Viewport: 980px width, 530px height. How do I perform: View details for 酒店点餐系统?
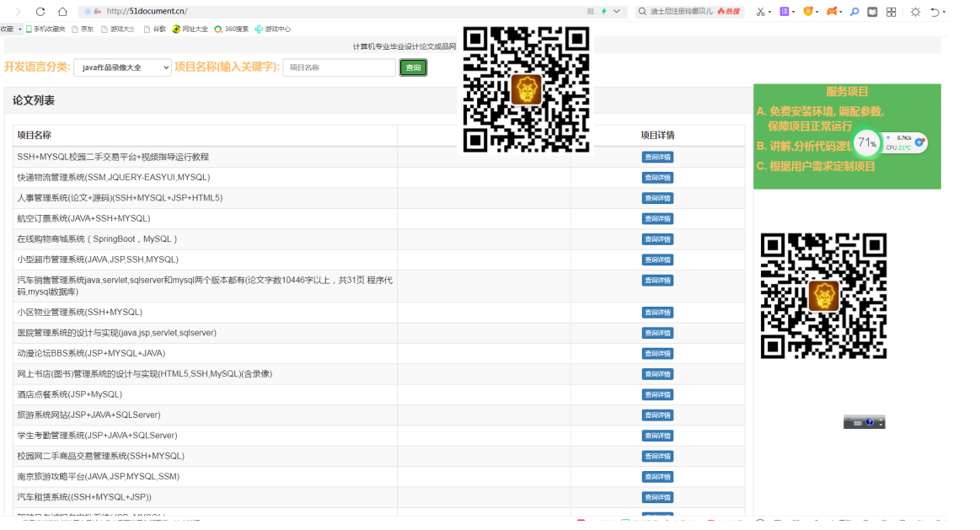(657, 395)
